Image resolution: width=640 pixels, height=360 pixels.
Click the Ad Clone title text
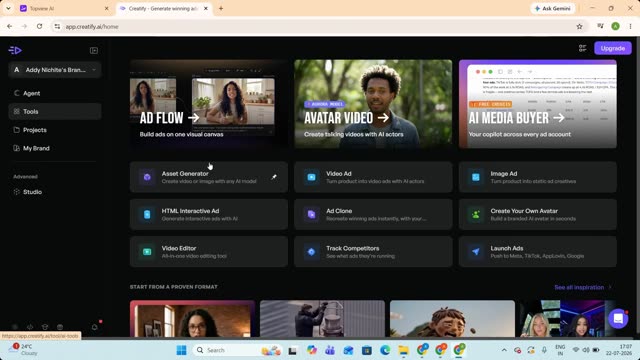tap(339, 211)
